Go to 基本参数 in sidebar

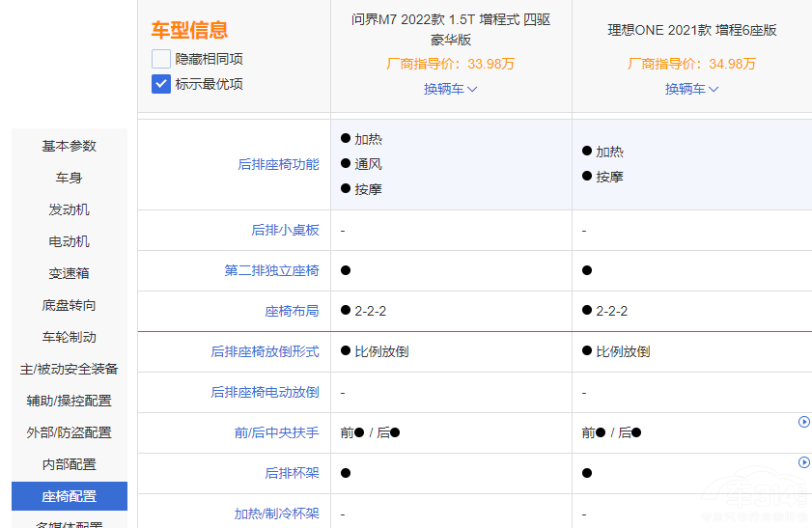pos(69,146)
